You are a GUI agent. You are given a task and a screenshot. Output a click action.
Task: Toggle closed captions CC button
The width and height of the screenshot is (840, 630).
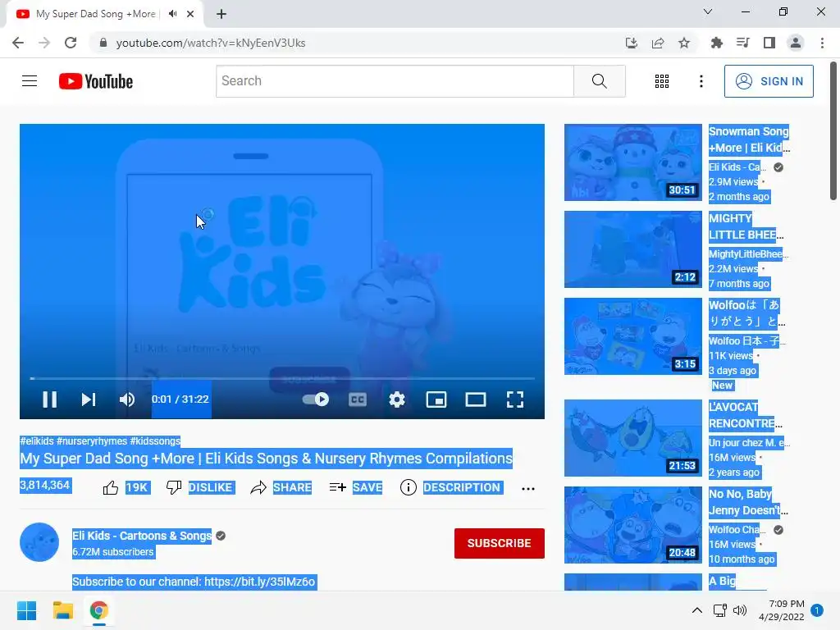coord(358,399)
